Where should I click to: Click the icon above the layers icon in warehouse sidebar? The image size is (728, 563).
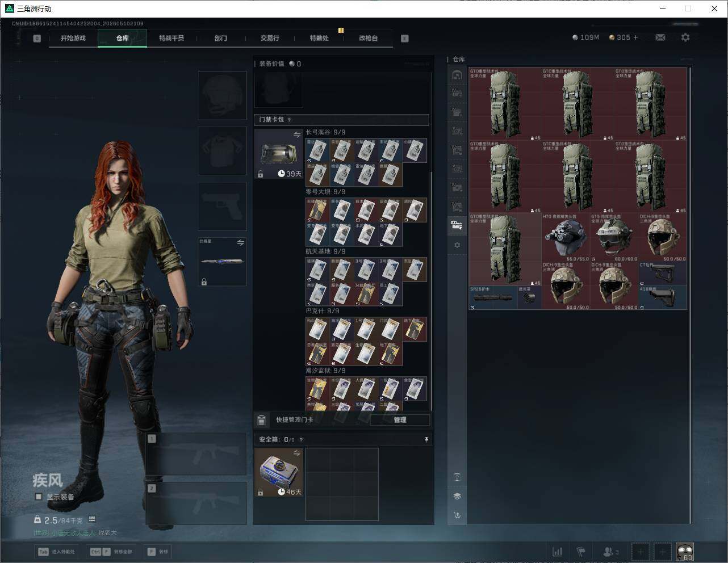point(457,477)
